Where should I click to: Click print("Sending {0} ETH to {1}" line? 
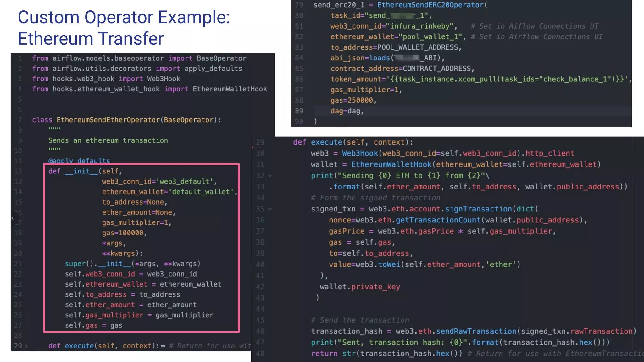click(400, 176)
